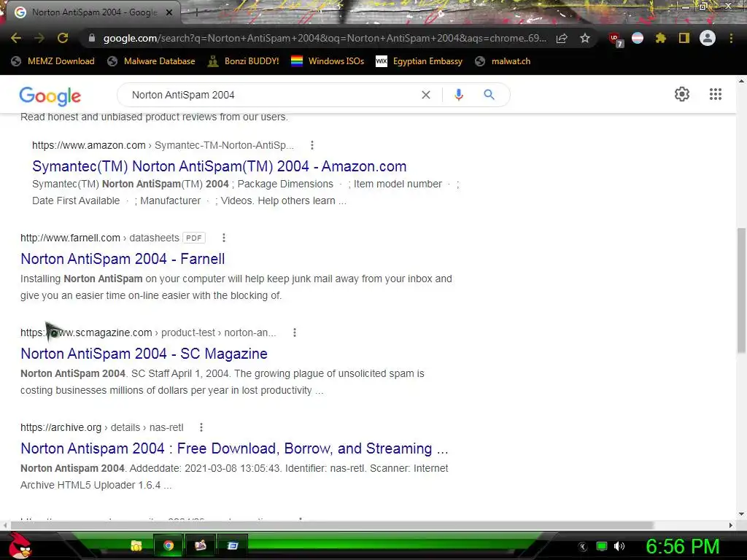Image resolution: width=747 pixels, height=560 pixels.
Task: Open the window-shaped taskbar app icon
Action: 233,545
